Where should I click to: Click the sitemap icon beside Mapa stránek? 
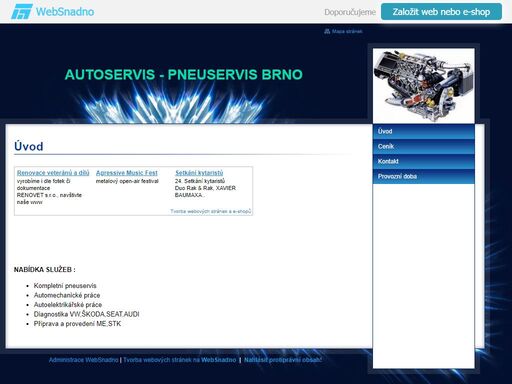tap(327, 31)
